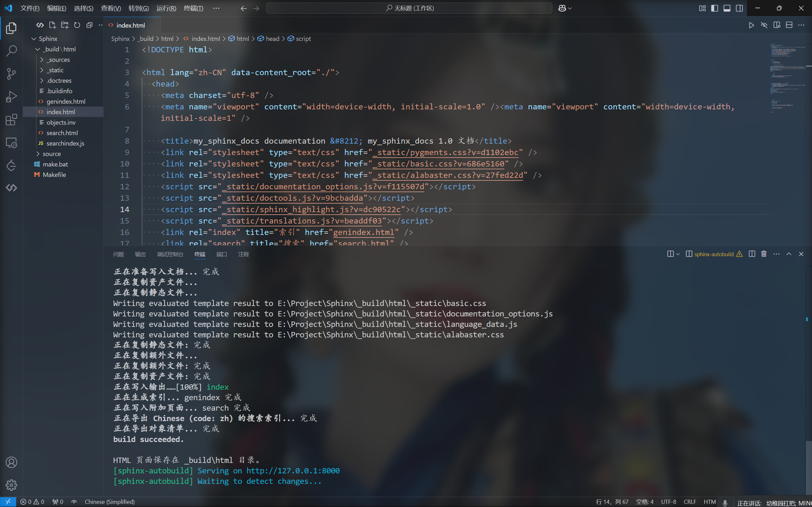812x507 pixels.
Task: Switch to the 输出 panel tab
Action: 140,254
